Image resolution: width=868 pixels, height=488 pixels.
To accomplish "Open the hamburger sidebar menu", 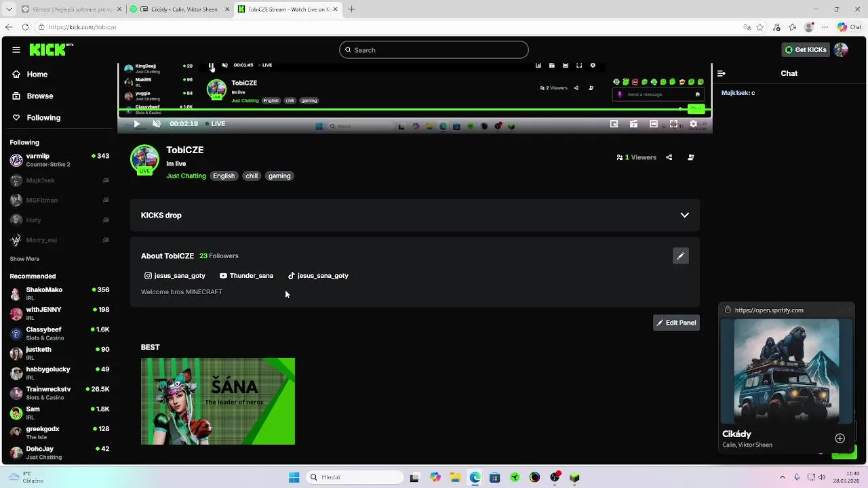I will [x=16, y=49].
